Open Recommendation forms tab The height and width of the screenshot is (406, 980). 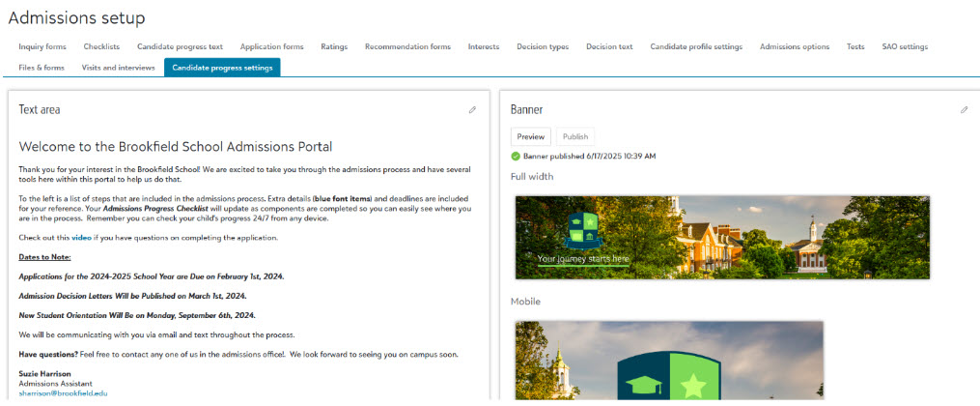pos(407,47)
